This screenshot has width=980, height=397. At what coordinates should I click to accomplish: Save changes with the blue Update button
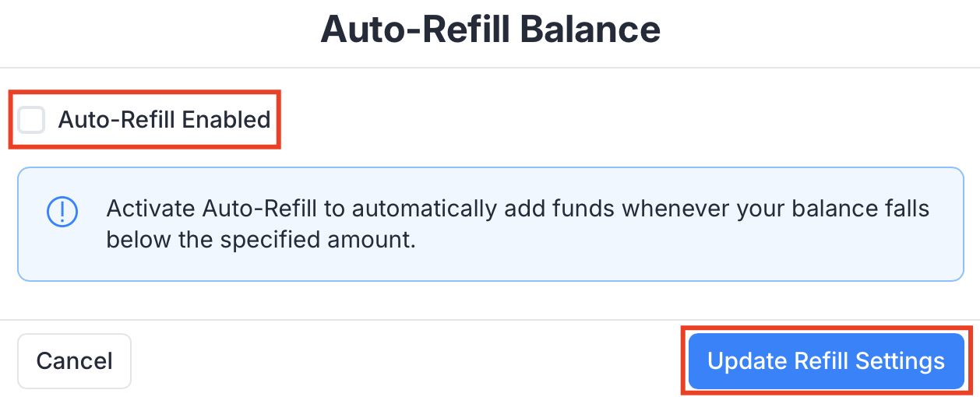(826, 361)
